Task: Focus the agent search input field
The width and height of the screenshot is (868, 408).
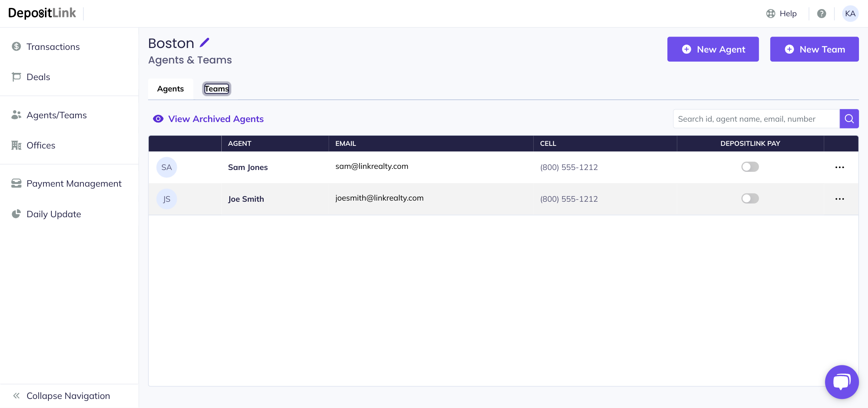Action: (755, 119)
